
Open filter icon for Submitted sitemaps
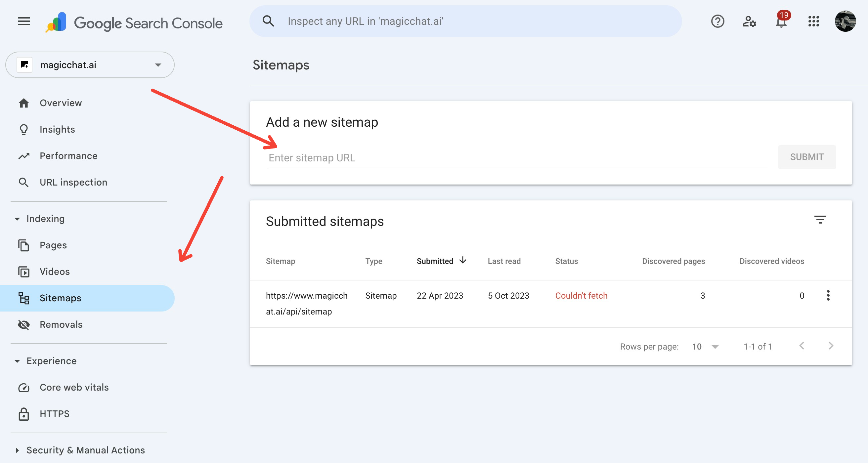click(820, 220)
